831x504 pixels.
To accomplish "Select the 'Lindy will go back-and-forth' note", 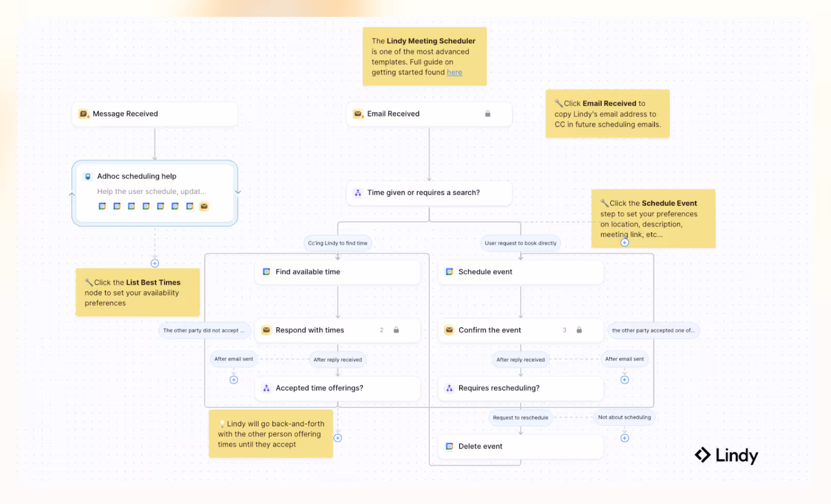I will point(271,434).
